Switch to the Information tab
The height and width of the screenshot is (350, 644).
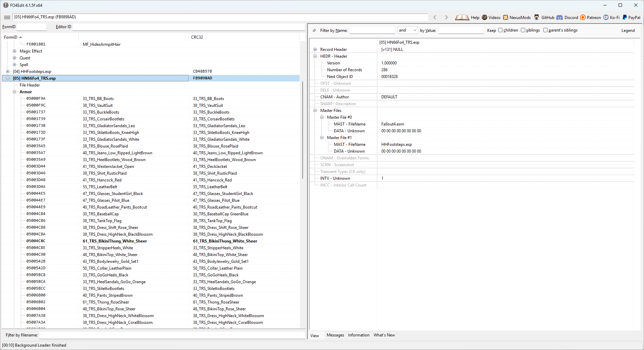tap(359, 335)
